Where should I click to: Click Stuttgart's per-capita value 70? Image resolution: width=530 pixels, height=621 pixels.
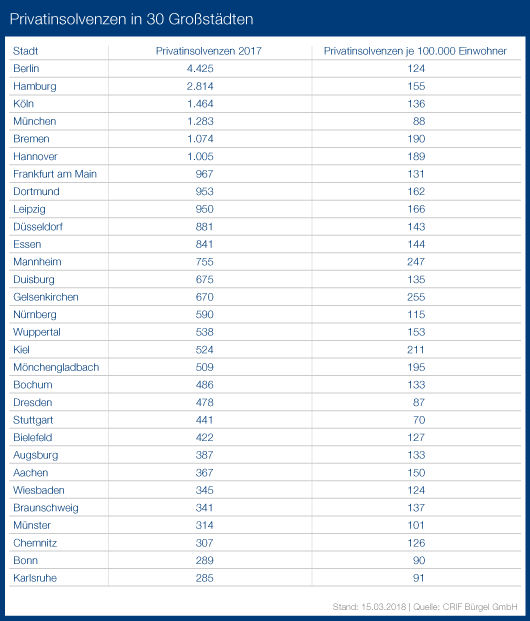coord(419,420)
